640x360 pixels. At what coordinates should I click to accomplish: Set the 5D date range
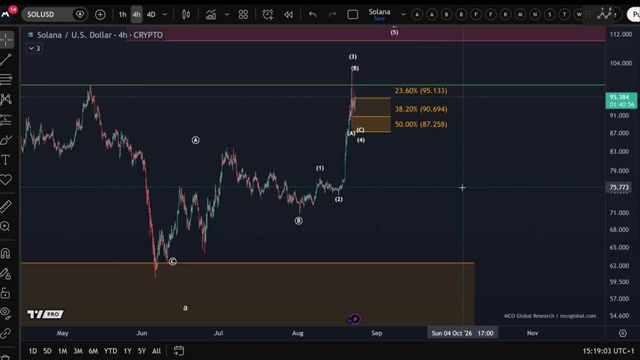click(x=47, y=351)
